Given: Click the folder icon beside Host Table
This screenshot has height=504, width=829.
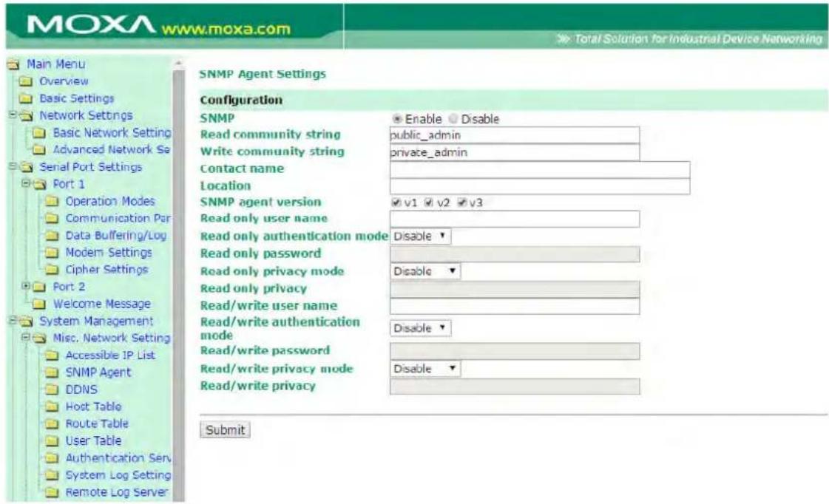Looking at the screenshot, I should pyautogui.click(x=52, y=406).
